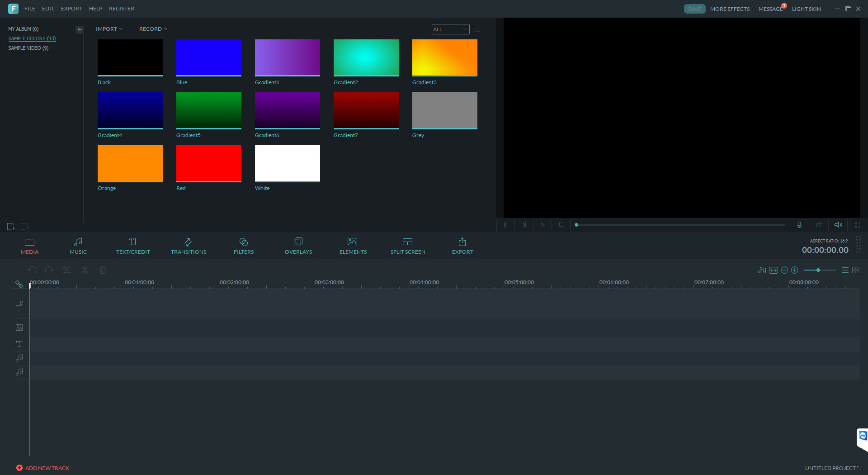The image size is (868, 475).
Task: Click the scissors split tool
Action: tap(85, 270)
